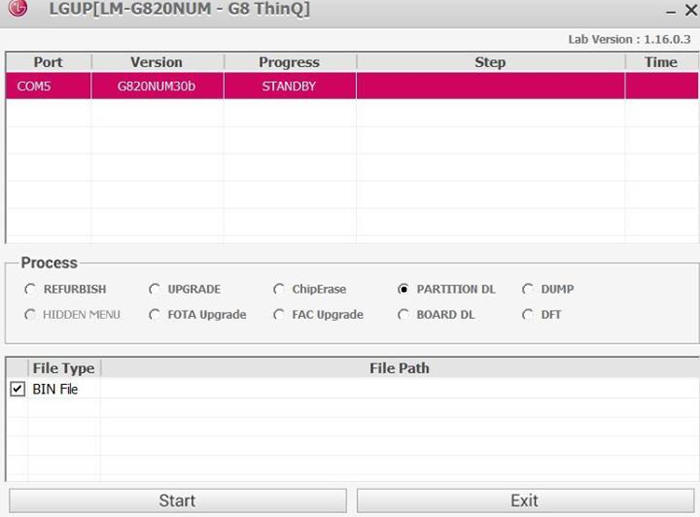Select the PARTITION DL radio button
This screenshot has width=700, height=517.
pyautogui.click(x=404, y=289)
